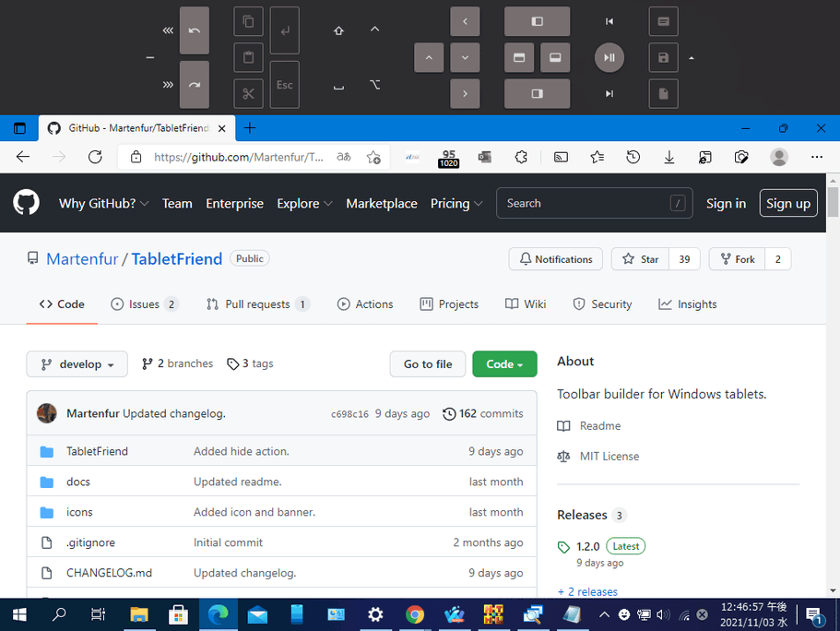The width and height of the screenshot is (840, 631).
Task: Show hidden system tray icons
Action: [604, 615]
